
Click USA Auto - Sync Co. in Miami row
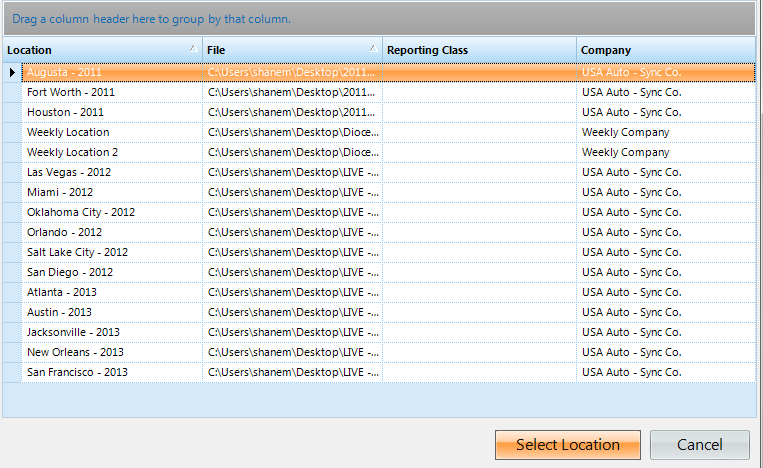(x=631, y=192)
